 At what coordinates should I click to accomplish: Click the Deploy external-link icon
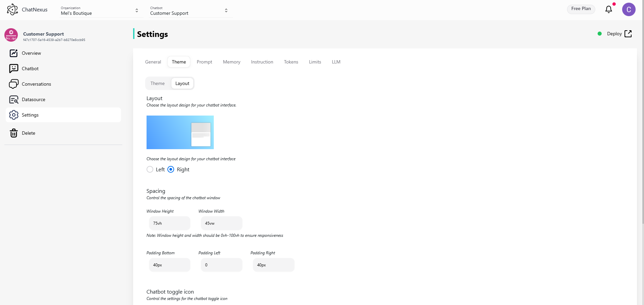point(628,34)
